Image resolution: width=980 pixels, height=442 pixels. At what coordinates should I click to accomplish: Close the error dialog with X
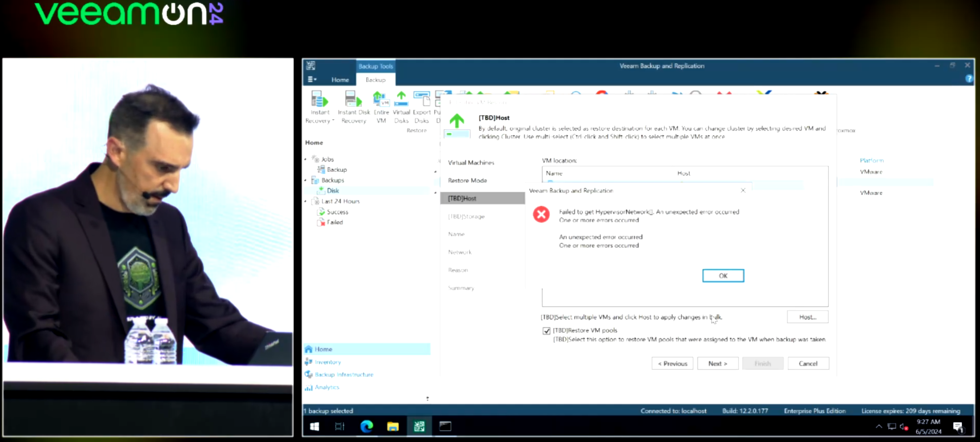[x=743, y=190]
